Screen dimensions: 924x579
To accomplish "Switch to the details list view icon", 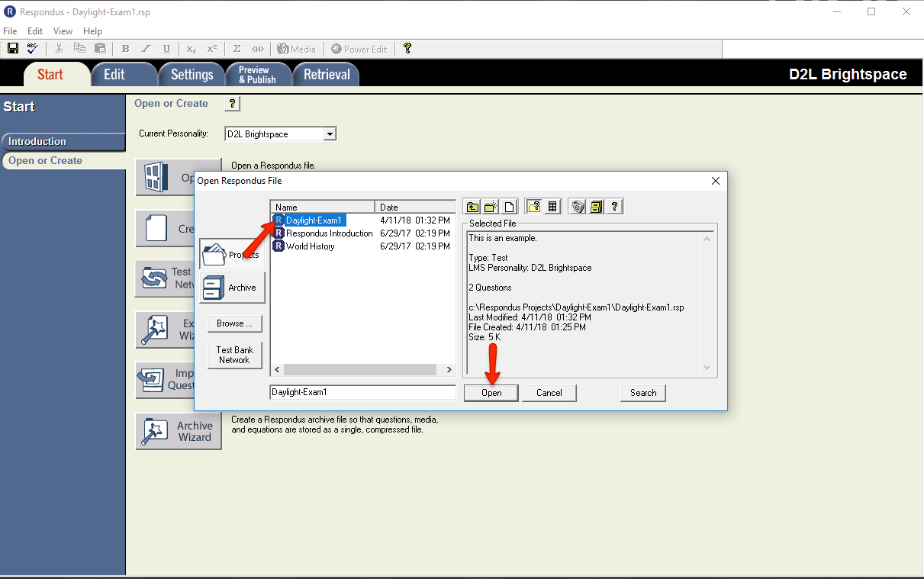I will [x=553, y=206].
